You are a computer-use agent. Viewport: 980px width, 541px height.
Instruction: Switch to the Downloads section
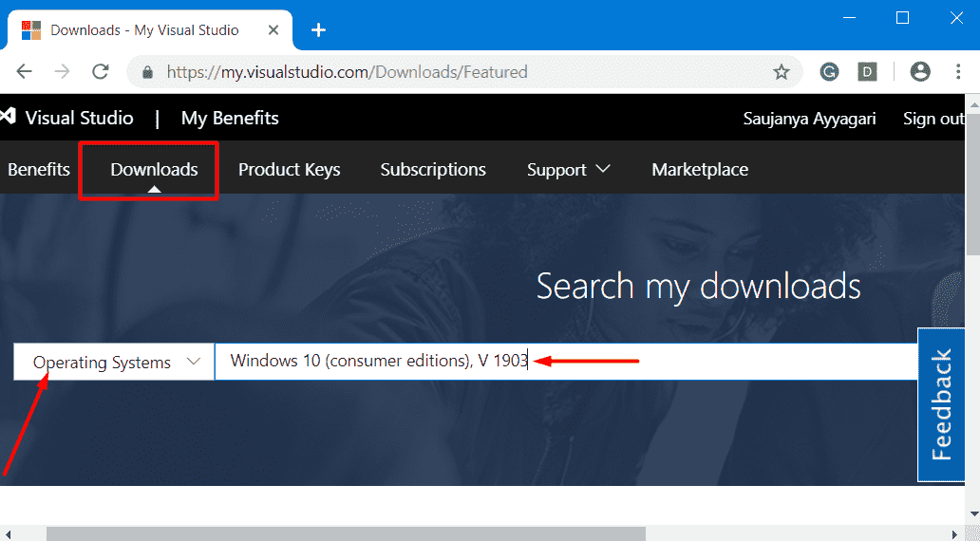coord(154,169)
